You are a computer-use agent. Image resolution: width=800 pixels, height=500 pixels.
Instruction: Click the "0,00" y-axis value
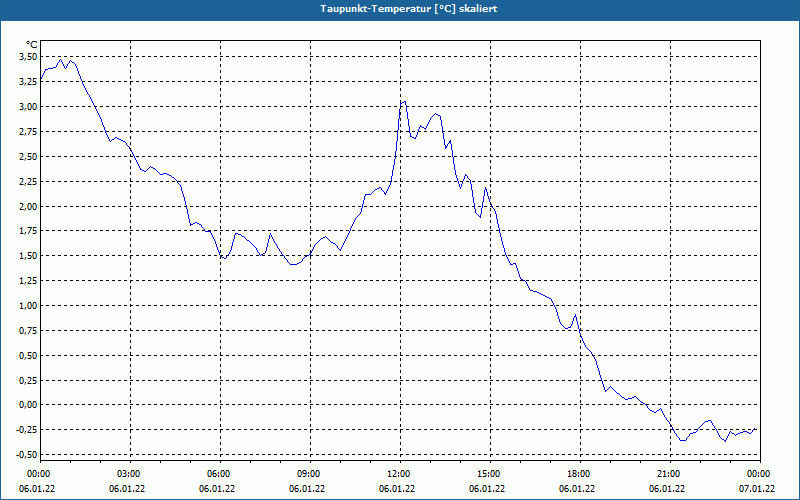29,405
